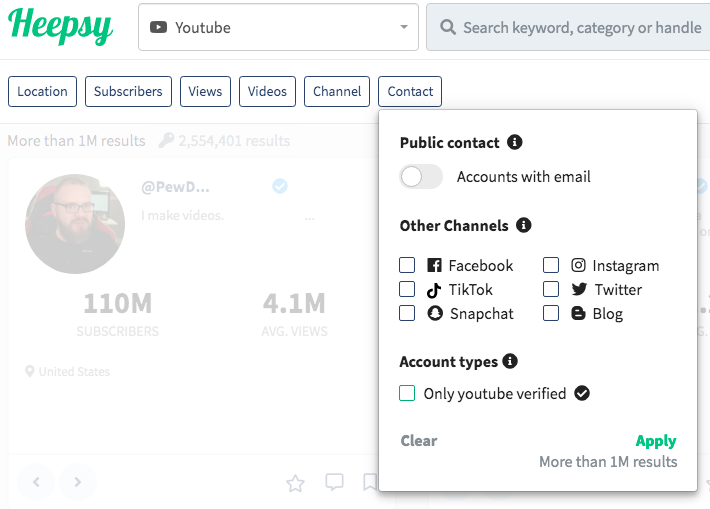The height and width of the screenshot is (509, 710).
Task: Click the Accounts with email label
Action: coord(523,177)
